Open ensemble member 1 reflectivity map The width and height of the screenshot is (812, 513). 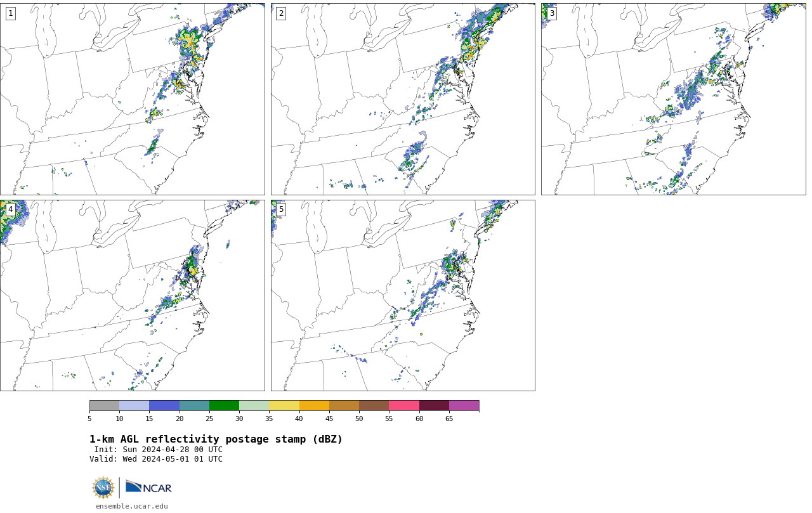[132, 99]
